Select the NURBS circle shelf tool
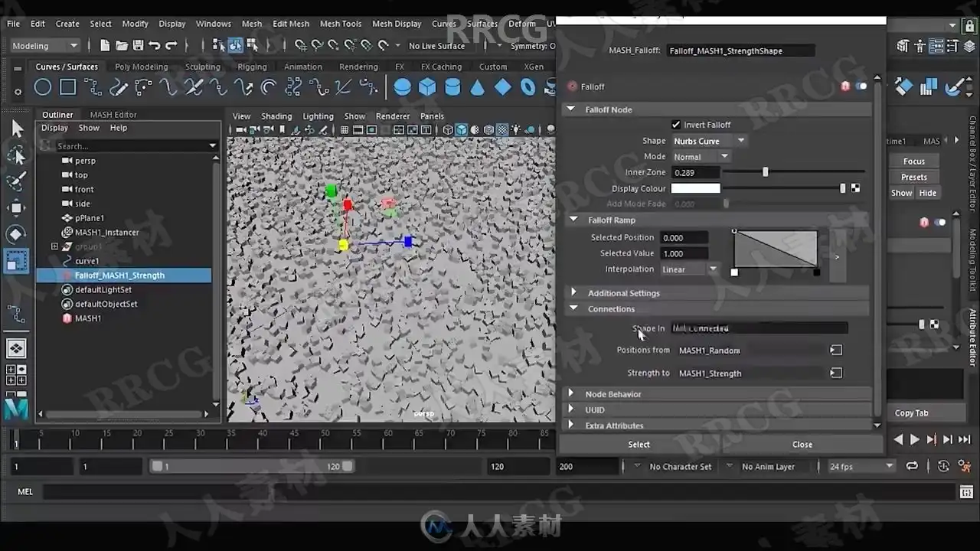The image size is (980, 551). pos(43,87)
